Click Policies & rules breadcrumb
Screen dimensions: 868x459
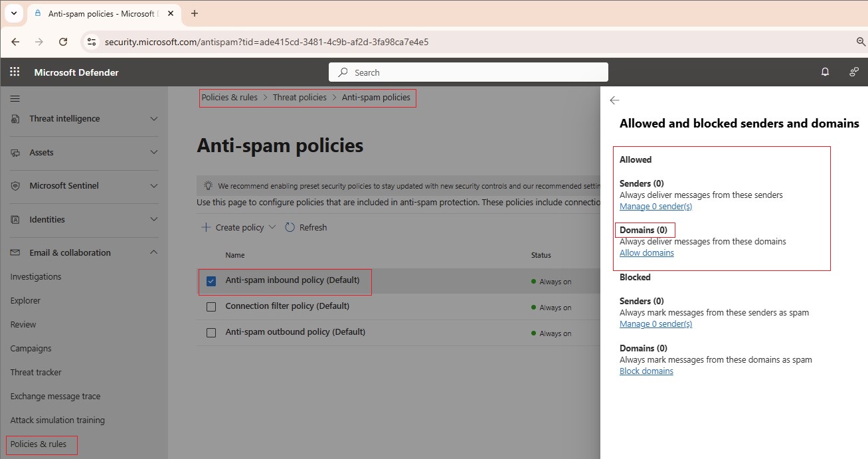click(x=229, y=98)
